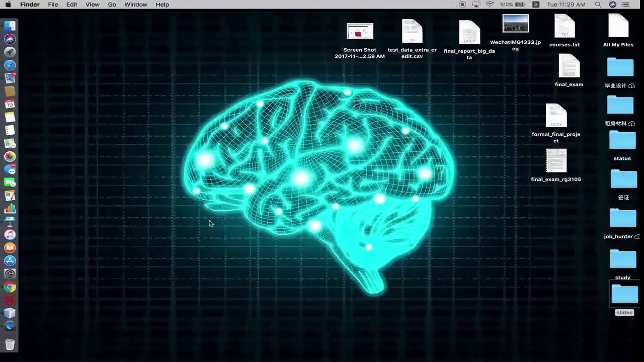Open the File menu

(53, 5)
